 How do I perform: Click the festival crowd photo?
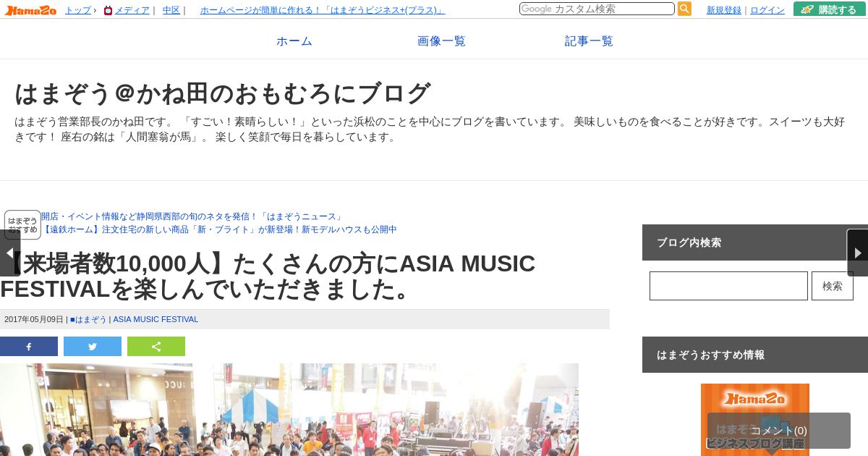[x=289, y=410]
